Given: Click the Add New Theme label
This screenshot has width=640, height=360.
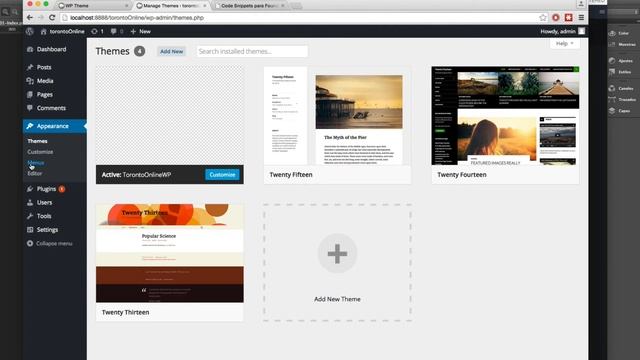Looking at the screenshot, I should [x=337, y=299].
